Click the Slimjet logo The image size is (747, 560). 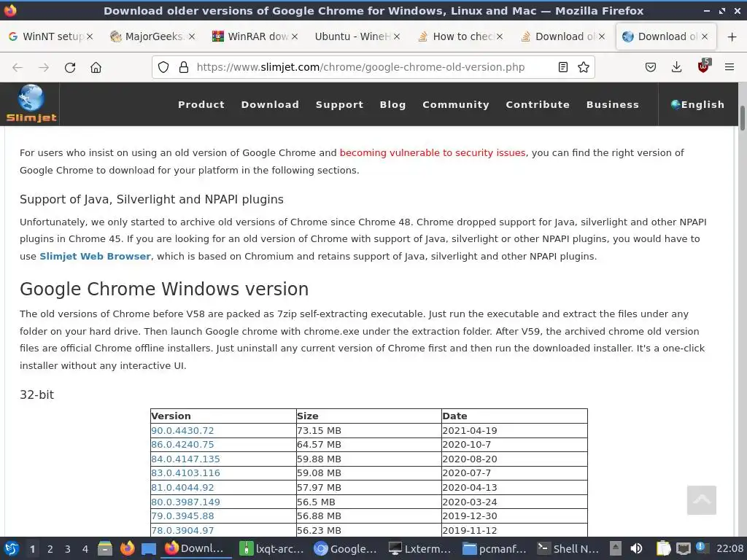31,104
